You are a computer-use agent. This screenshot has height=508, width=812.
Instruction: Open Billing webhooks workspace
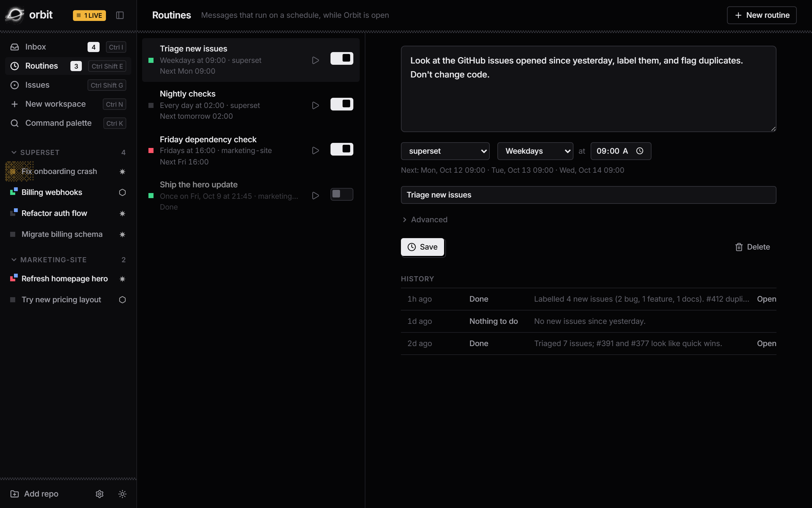pos(68,192)
